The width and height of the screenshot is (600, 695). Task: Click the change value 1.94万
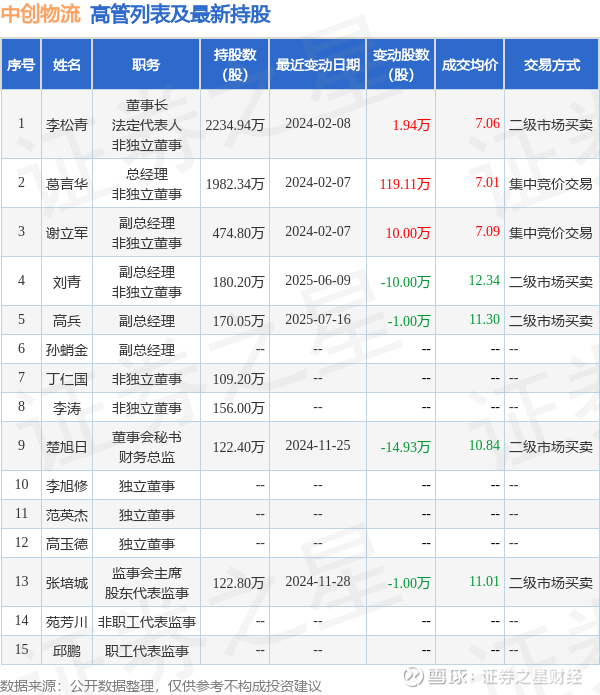[411, 125]
